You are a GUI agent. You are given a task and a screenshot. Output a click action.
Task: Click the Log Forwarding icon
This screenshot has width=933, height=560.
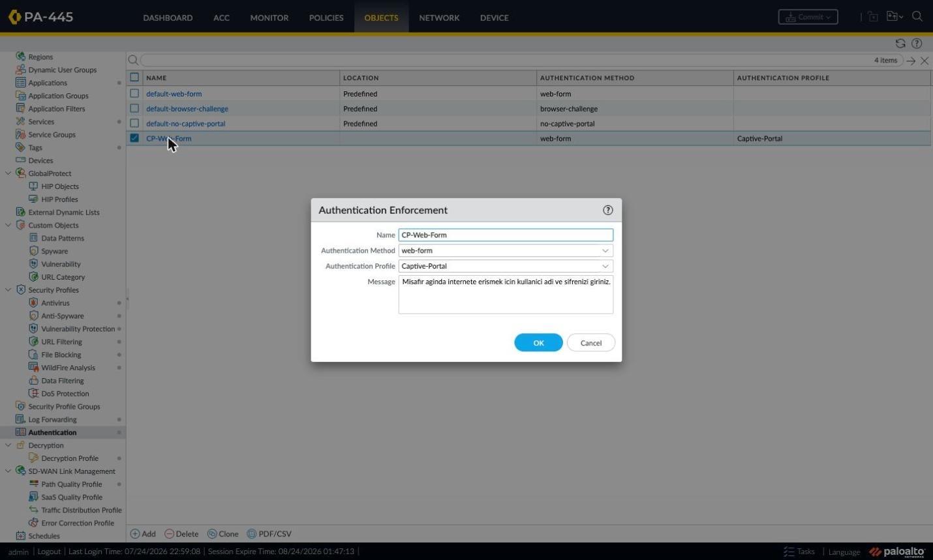[x=21, y=419]
